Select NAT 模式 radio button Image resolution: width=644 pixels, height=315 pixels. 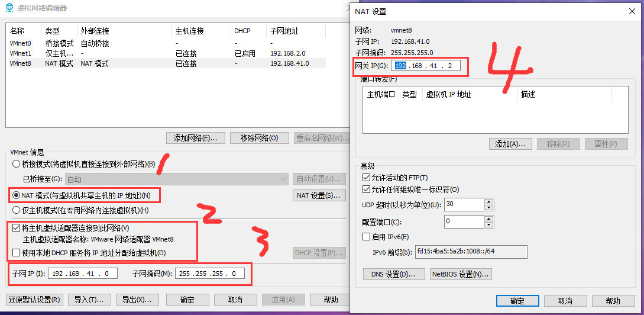pyautogui.click(x=16, y=195)
